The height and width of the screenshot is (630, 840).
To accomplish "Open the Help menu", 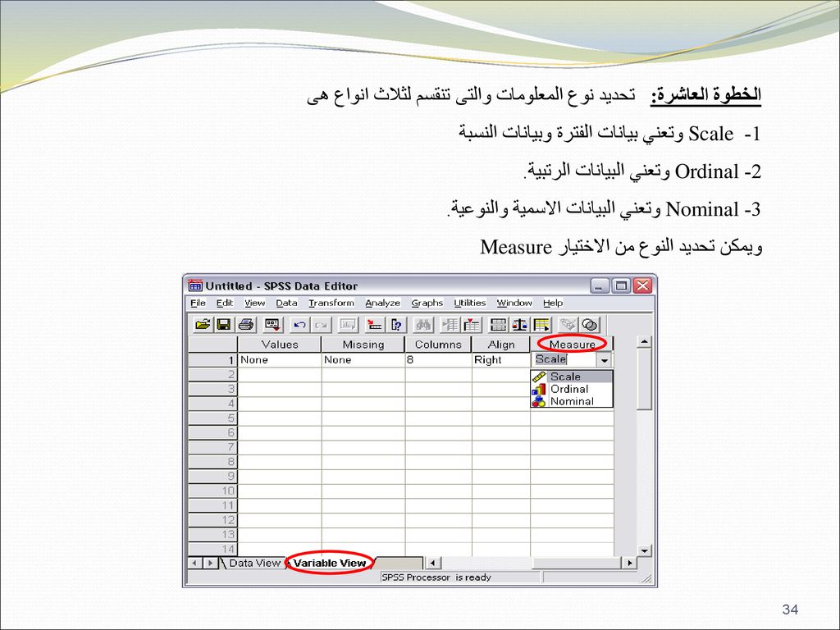I will (552, 303).
